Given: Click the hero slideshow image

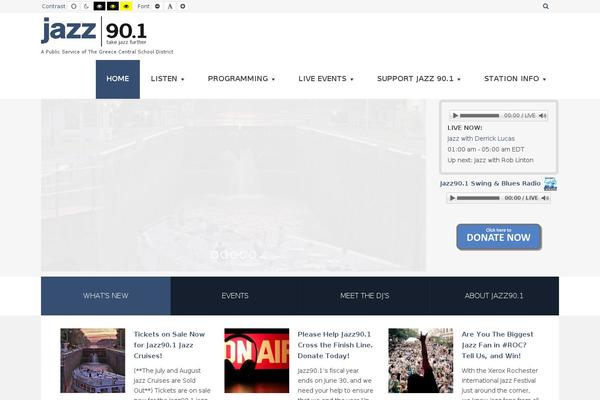Looking at the screenshot, I should pos(233,185).
